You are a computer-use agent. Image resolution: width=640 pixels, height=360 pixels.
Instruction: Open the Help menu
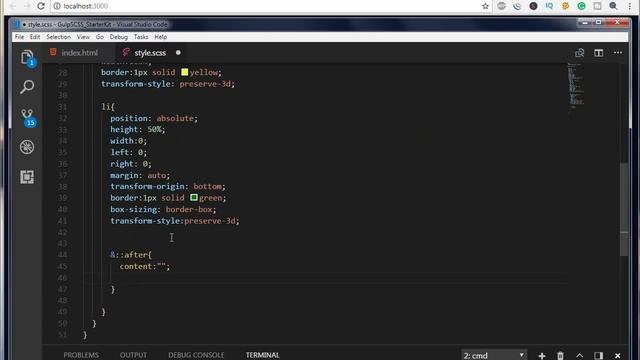pos(160,37)
